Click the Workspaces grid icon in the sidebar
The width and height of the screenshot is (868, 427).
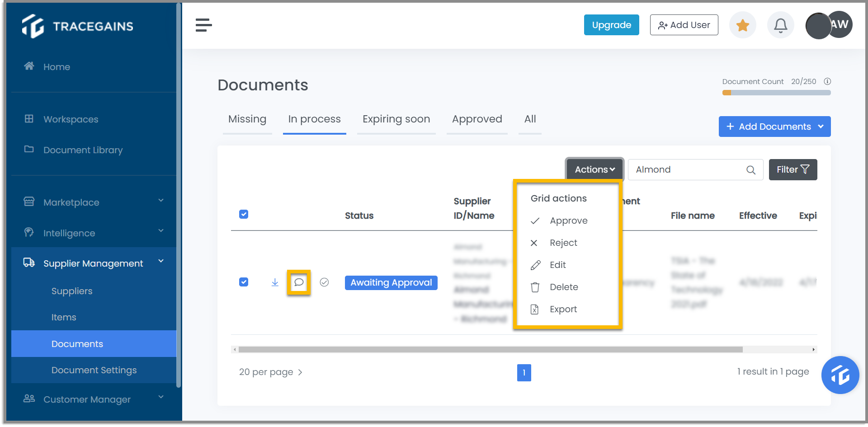tap(29, 119)
